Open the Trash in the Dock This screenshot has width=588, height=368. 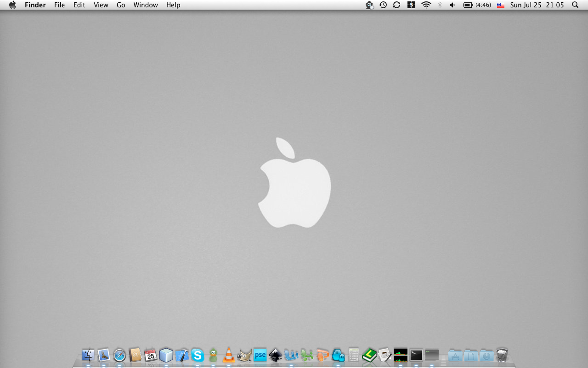pos(502,355)
